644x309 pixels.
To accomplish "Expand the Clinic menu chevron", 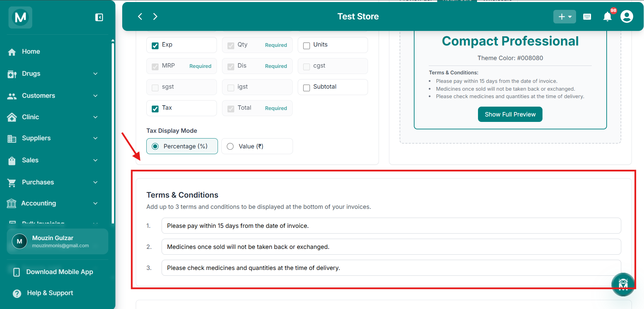I will click(x=95, y=117).
